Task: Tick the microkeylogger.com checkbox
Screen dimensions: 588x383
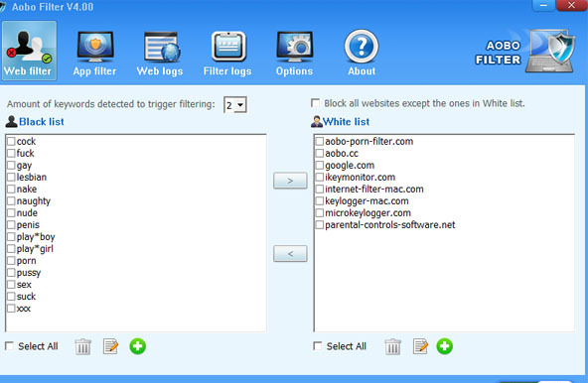Action: point(320,213)
